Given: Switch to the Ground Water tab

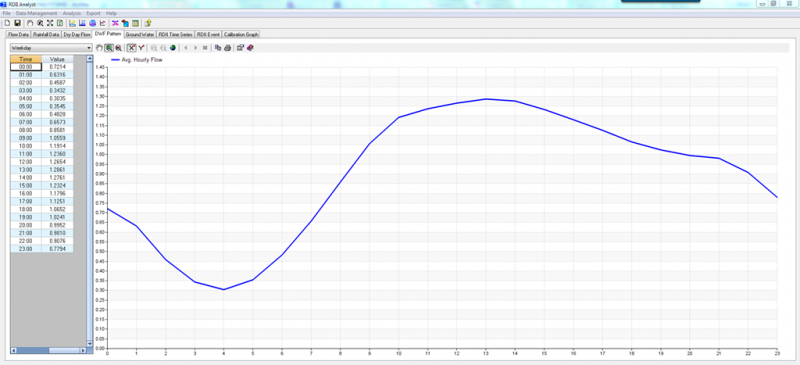Looking at the screenshot, I should point(140,35).
